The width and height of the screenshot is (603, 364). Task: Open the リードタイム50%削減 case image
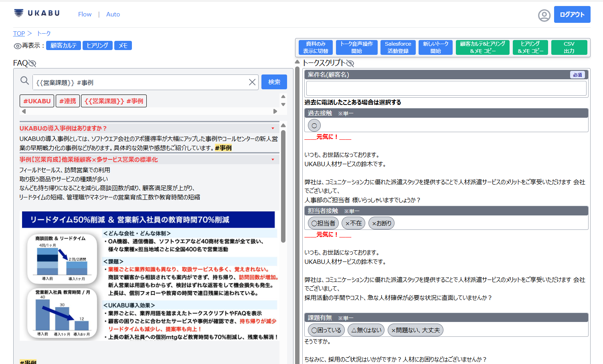149,276
